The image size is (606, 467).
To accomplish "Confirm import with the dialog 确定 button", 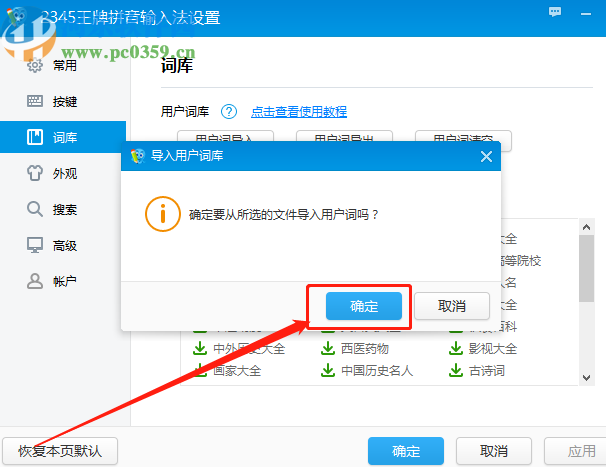I will (364, 306).
